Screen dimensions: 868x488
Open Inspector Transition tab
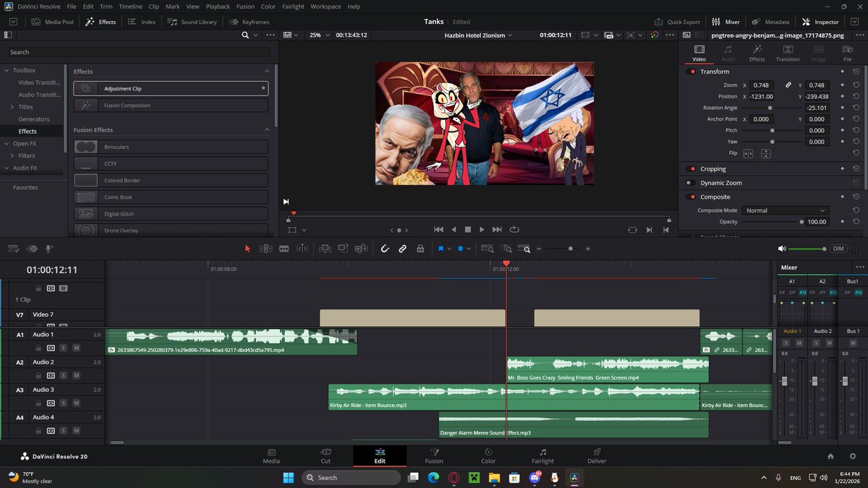[788, 53]
